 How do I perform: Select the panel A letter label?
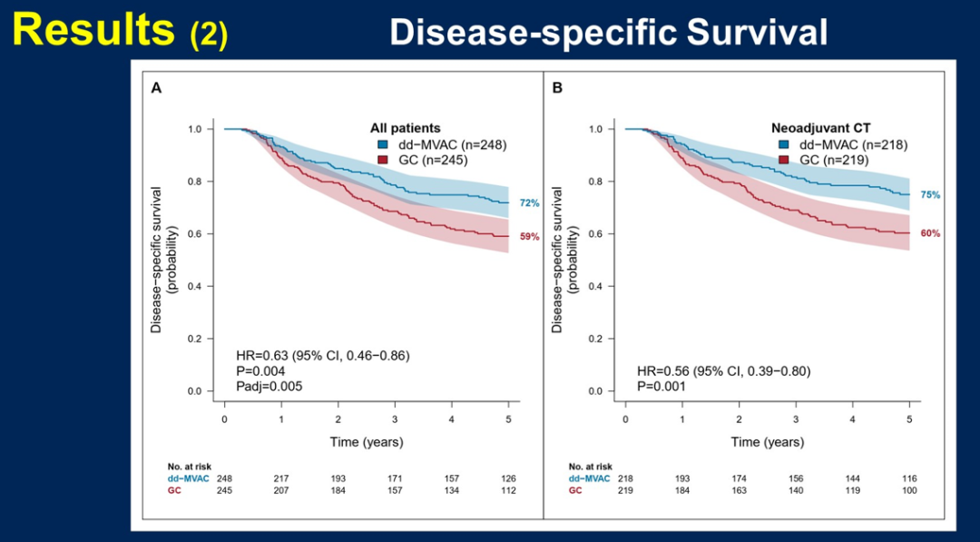[x=156, y=88]
